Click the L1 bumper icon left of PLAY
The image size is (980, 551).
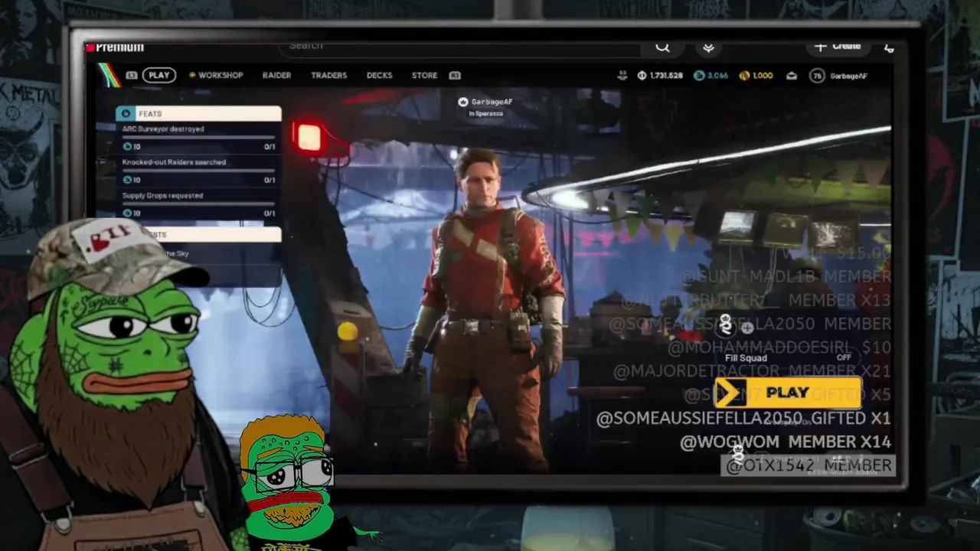point(132,75)
